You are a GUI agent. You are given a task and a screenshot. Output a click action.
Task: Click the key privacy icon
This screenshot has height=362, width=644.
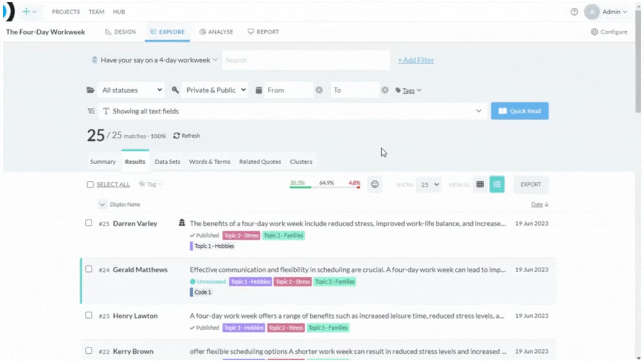(x=176, y=90)
